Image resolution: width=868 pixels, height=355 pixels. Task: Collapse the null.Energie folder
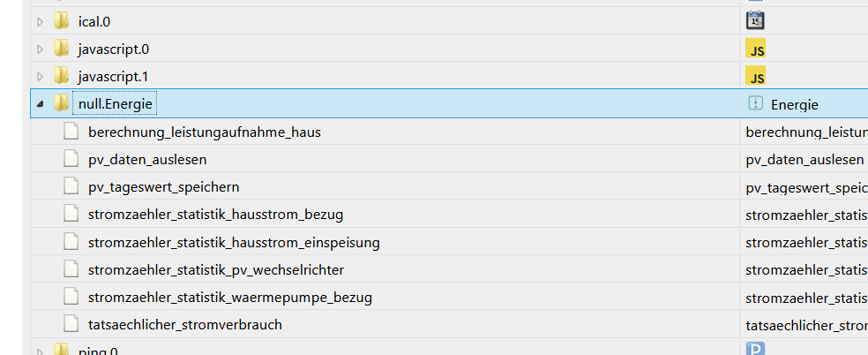tap(40, 104)
